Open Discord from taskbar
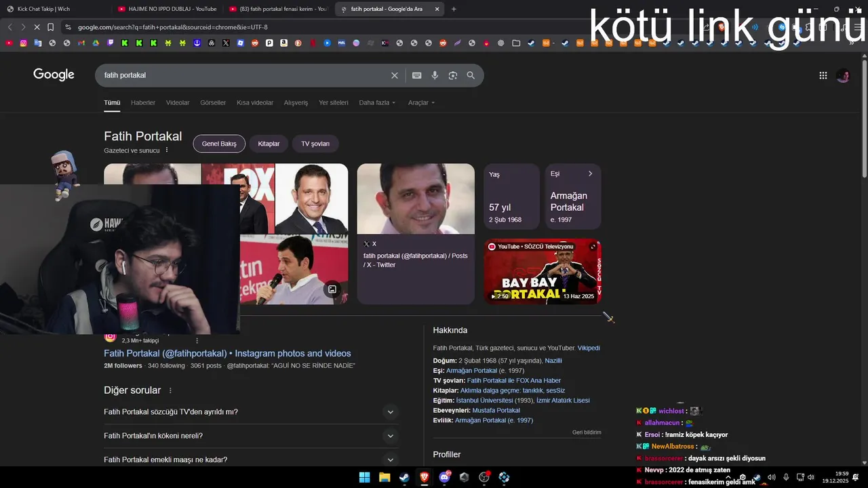Image resolution: width=868 pixels, height=488 pixels. tap(444, 477)
